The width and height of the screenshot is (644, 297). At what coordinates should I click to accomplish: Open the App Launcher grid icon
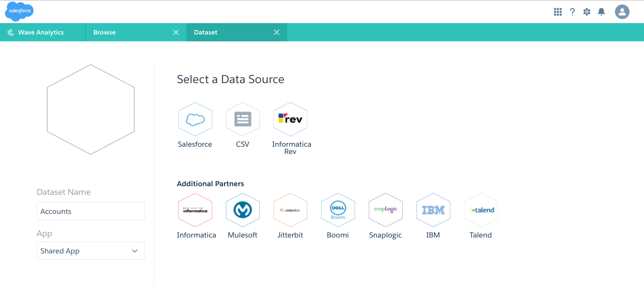(x=558, y=12)
